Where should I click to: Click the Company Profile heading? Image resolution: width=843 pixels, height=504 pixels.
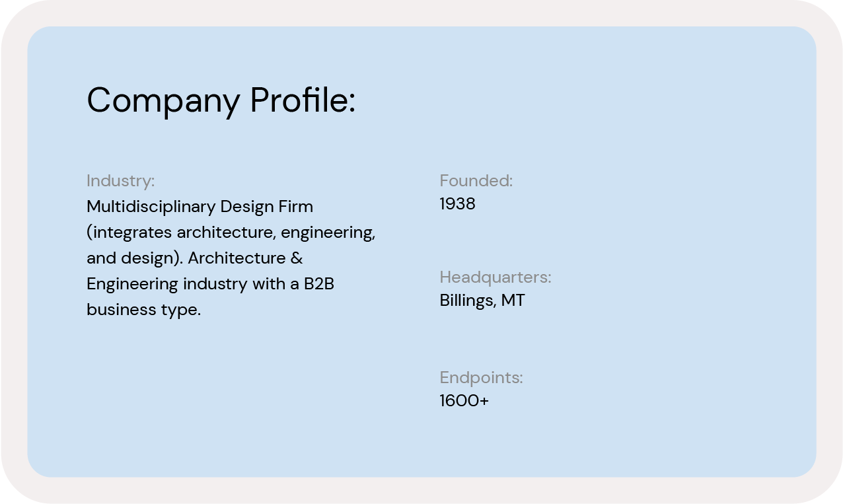221,101
